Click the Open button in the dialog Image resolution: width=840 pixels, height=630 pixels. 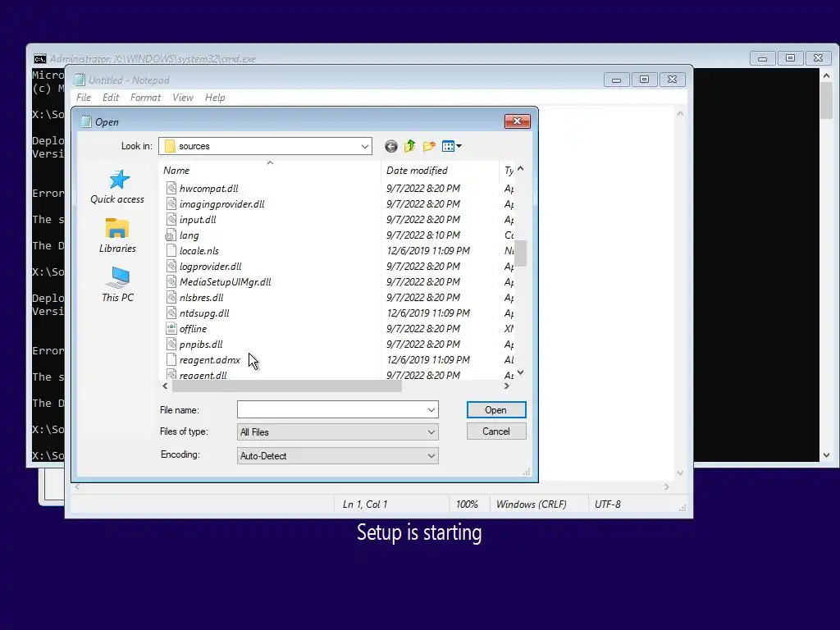496,410
